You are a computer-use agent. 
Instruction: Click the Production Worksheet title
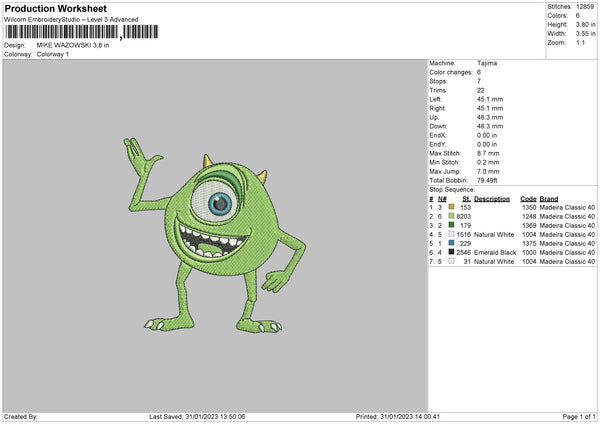pos(55,8)
